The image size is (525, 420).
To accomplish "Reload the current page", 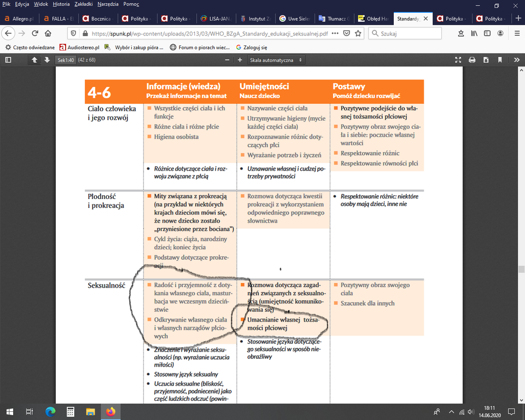I will [35, 33].
